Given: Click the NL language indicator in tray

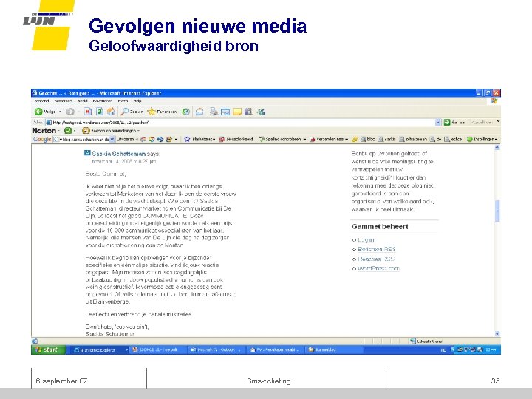Looking at the screenshot, I should pos(443,349).
